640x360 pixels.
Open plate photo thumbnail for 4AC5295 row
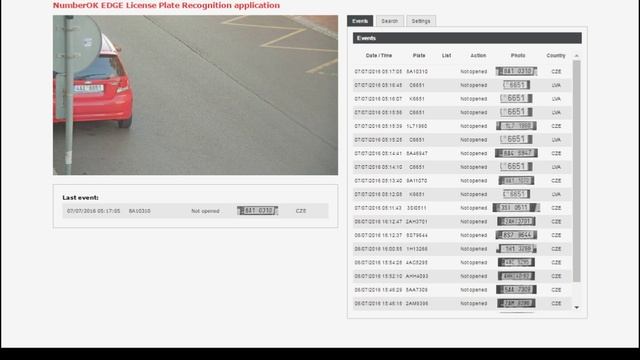tap(516, 262)
